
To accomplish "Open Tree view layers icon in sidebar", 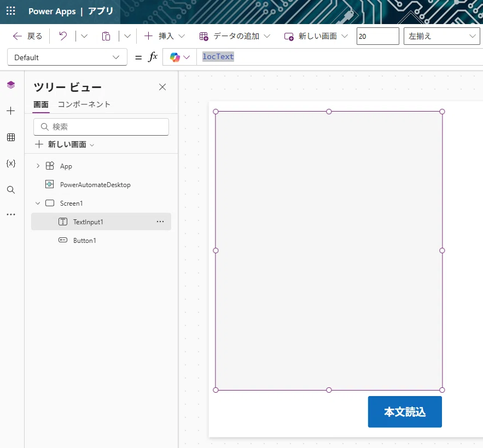I will pyautogui.click(x=11, y=84).
